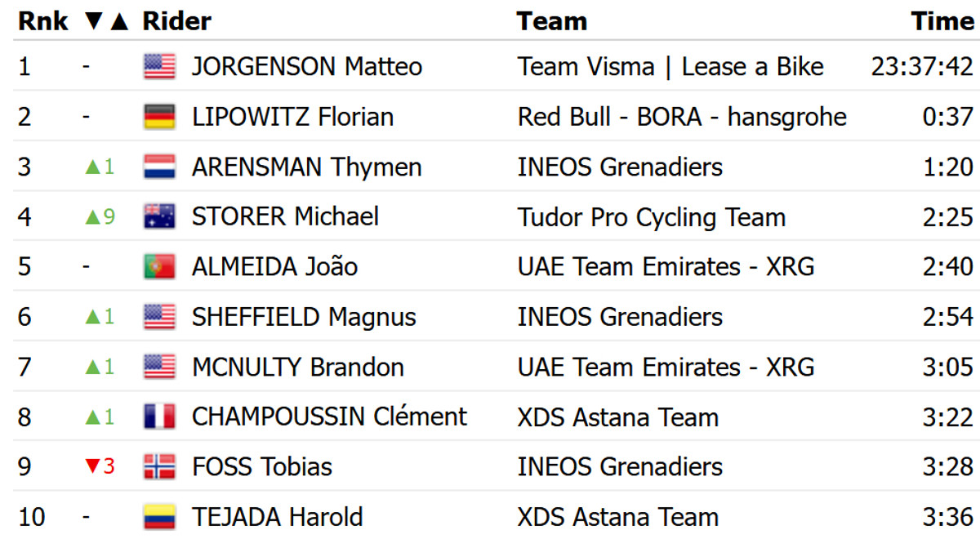Click the Norwegian flag beside Foss
This screenshot has width=980, height=539.
point(159,467)
